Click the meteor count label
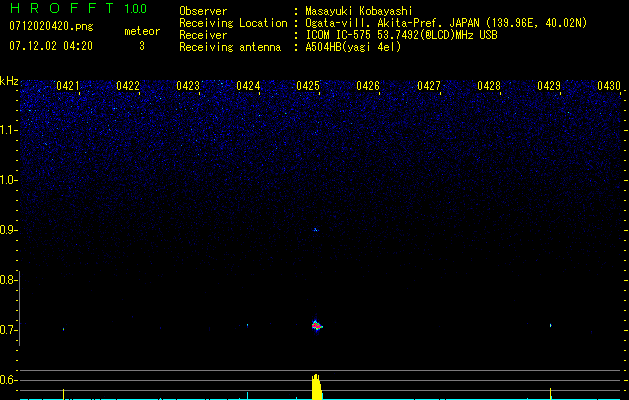 (x=142, y=31)
